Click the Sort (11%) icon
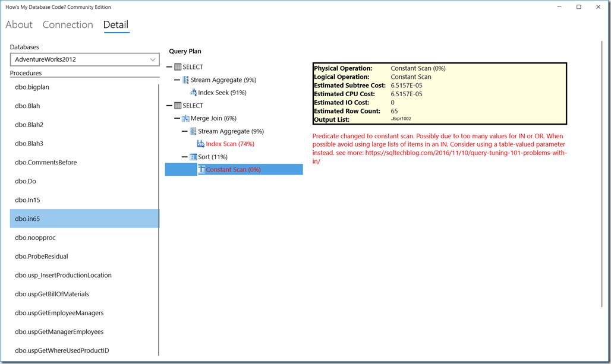Image resolution: width=611 pixels, height=364 pixels. [193, 157]
